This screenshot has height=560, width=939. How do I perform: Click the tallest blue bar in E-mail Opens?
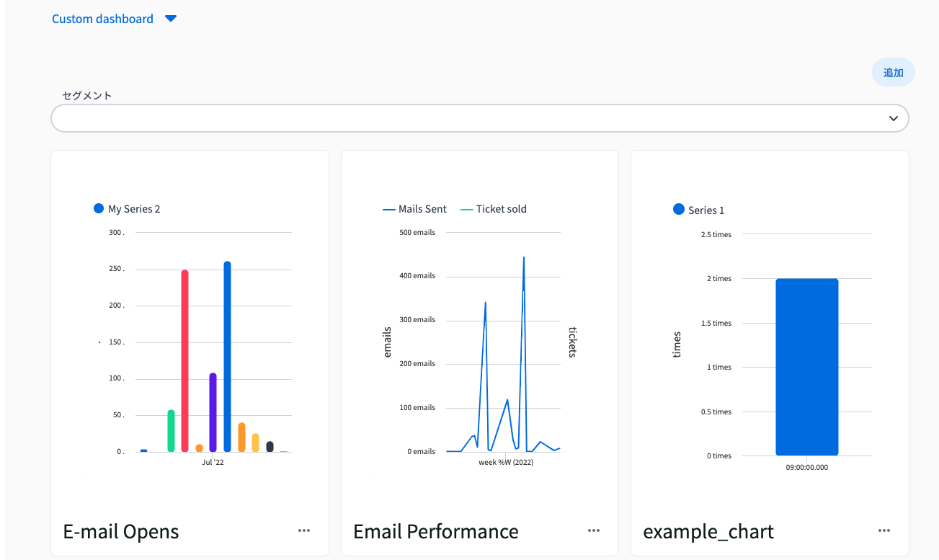click(x=228, y=356)
